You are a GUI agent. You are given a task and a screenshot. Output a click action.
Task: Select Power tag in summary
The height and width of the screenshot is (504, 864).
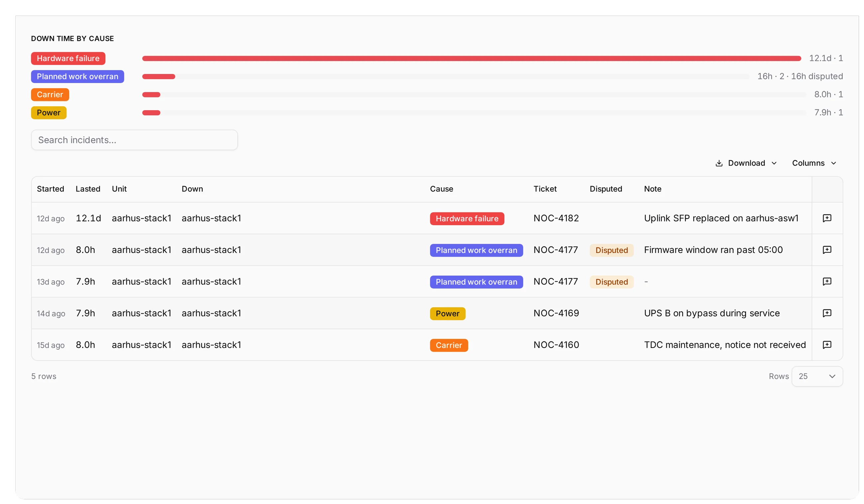pyautogui.click(x=49, y=113)
